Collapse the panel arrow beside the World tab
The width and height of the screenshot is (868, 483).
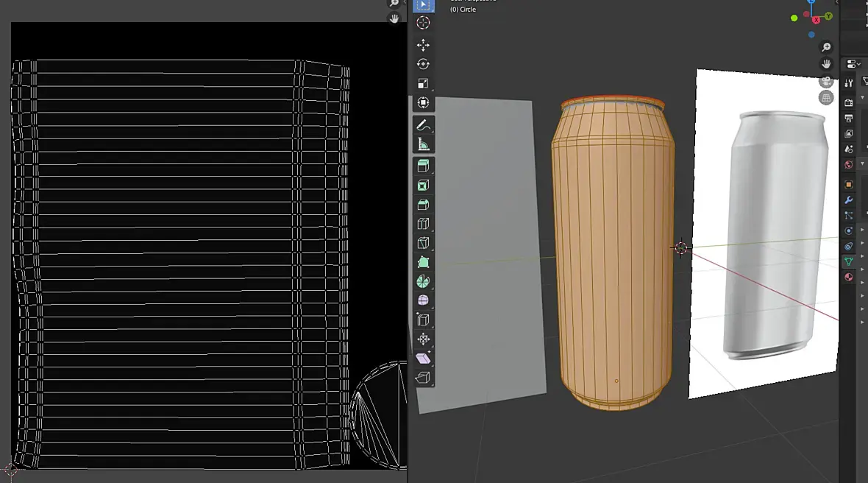[x=863, y=165]
